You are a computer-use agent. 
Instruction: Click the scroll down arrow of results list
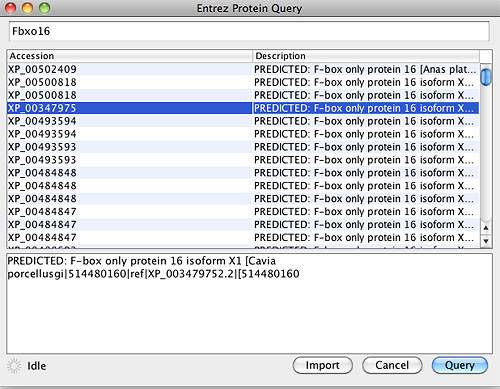click(486, 240)
